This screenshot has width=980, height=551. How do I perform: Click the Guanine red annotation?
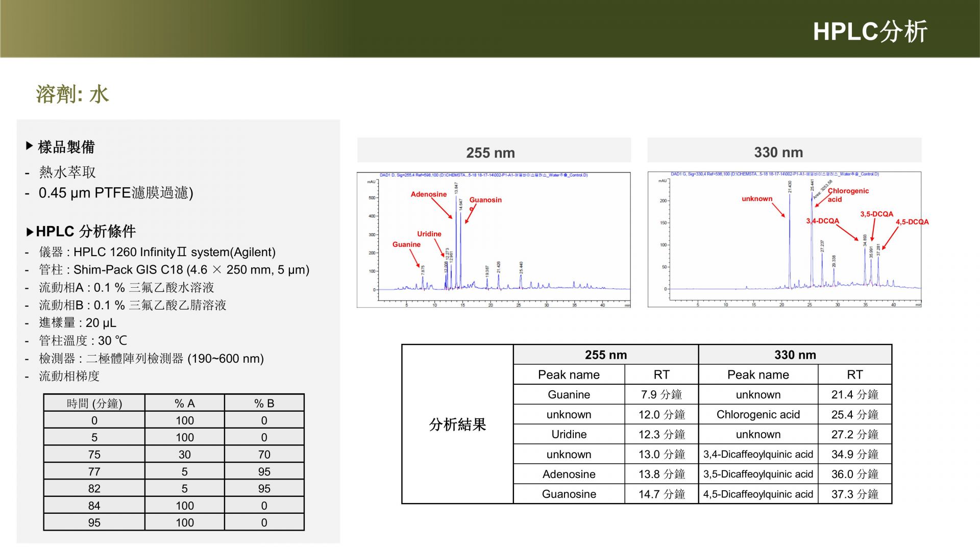click(406, 244)
